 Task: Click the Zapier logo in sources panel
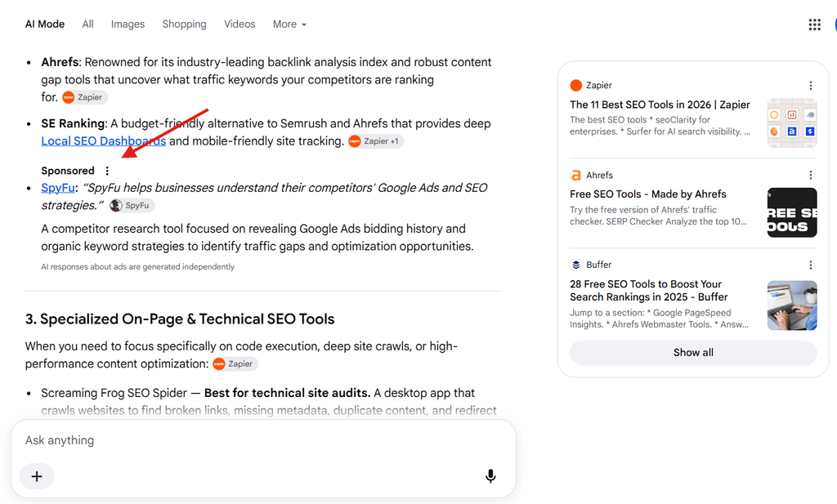tap(576, 85)
